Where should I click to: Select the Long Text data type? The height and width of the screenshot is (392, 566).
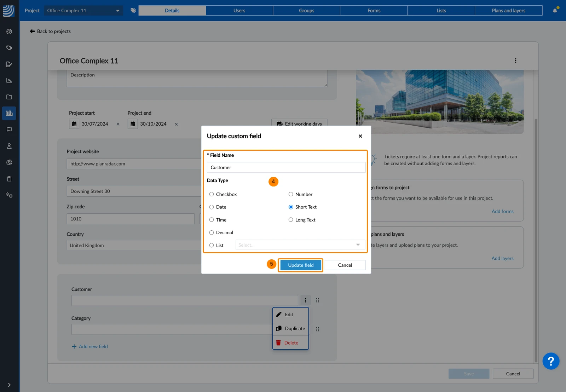pyautogui.click(x=291, y=220)
